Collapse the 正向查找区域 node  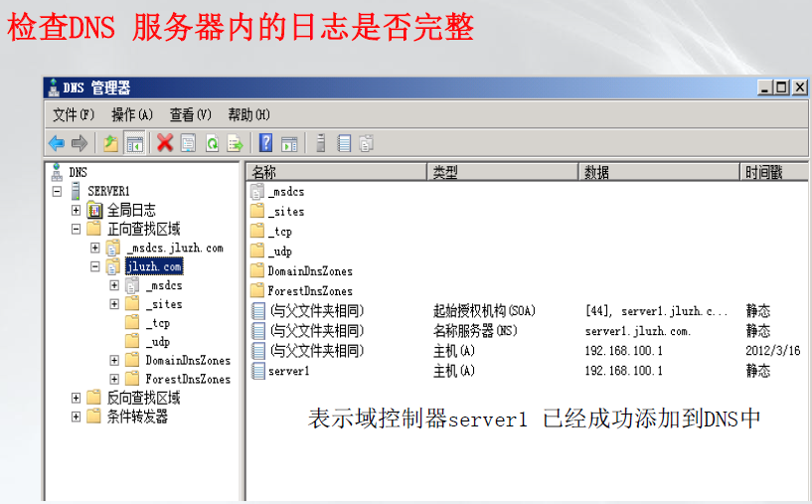[77, 229]
